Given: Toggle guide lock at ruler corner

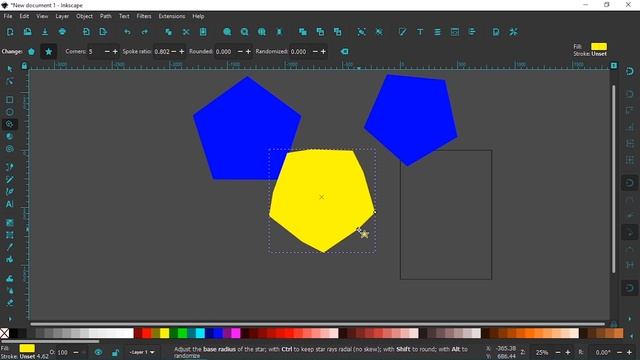Looking at the screenshot, I should (x=24, y=66).
